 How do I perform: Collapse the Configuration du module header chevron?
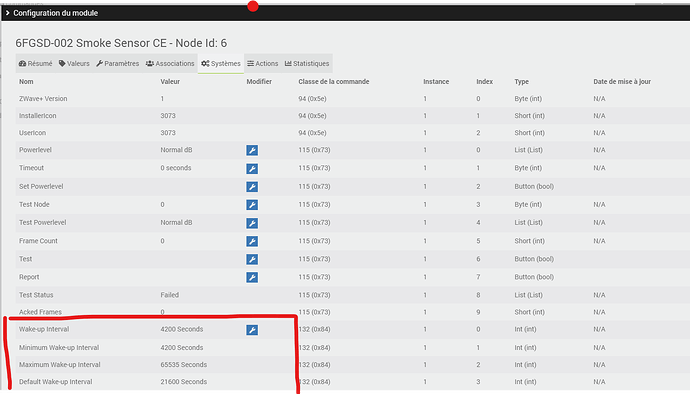coord(7,13)
